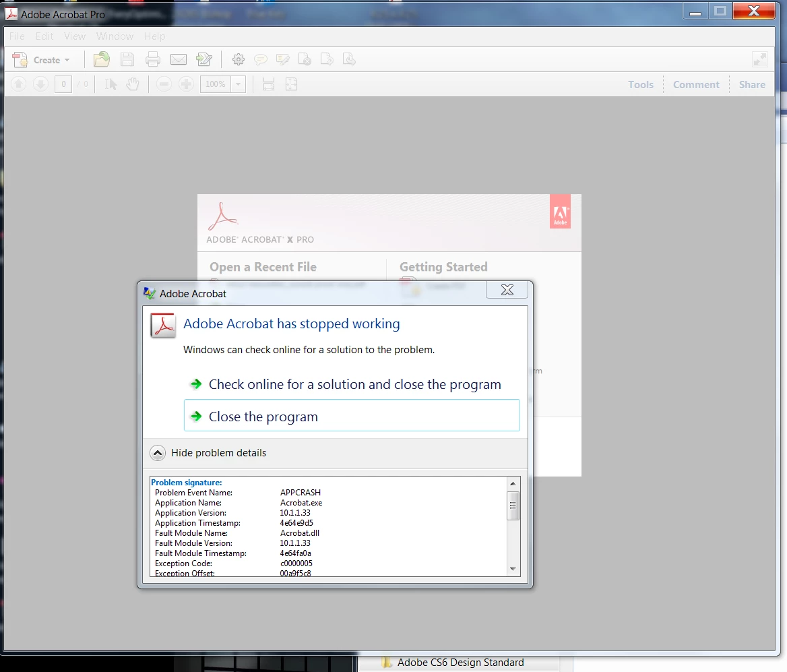Image resolution: width=787 pixels, height=672 pixels.
Task: Click the Open a Recent File heading
Action: point(263,267)
